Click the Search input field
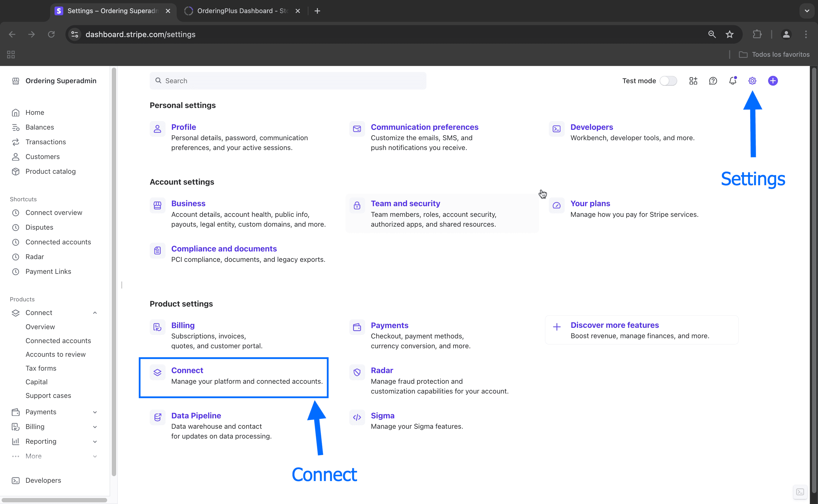This screenshot has height=504, width=818. click(288, 81)
